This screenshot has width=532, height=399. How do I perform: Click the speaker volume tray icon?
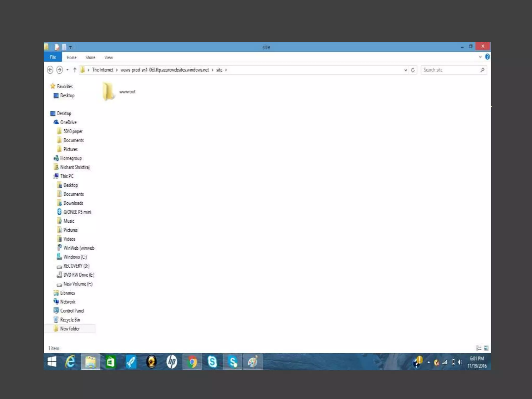[x=460, y=362]
